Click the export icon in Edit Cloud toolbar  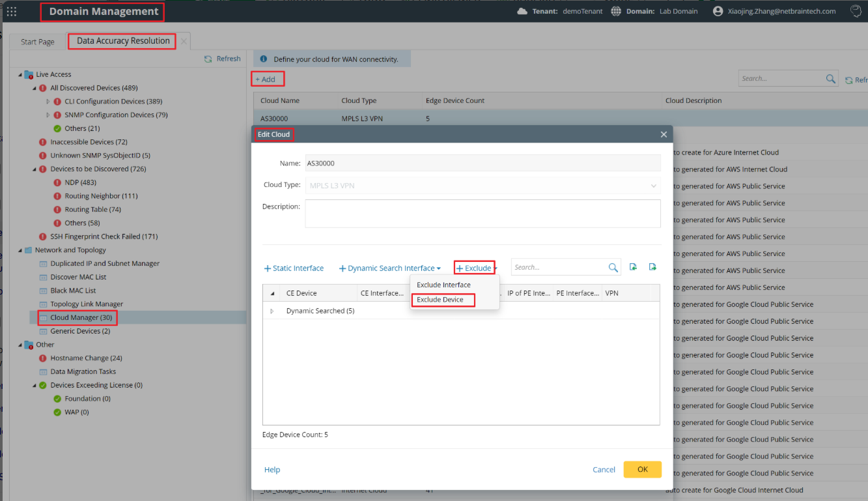[652, 267]
